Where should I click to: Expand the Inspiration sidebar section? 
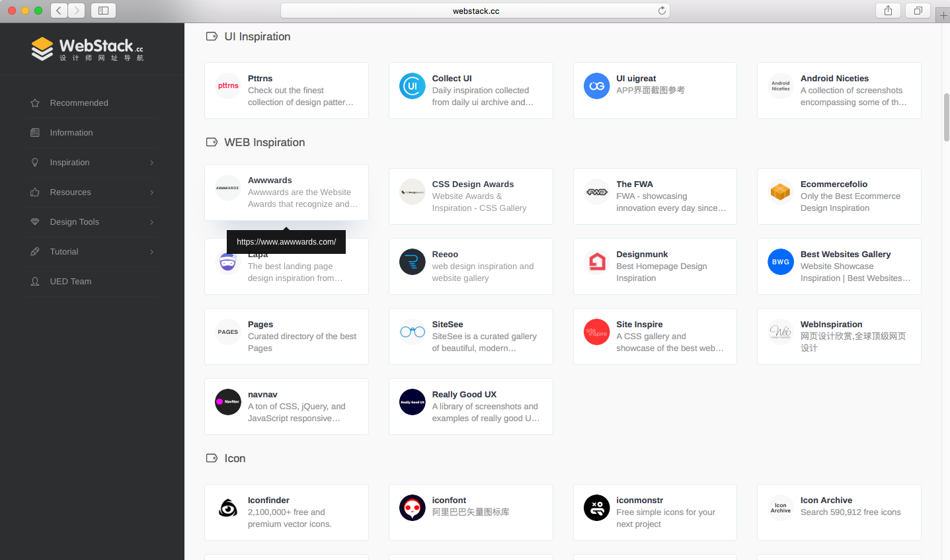pos(69,162)
